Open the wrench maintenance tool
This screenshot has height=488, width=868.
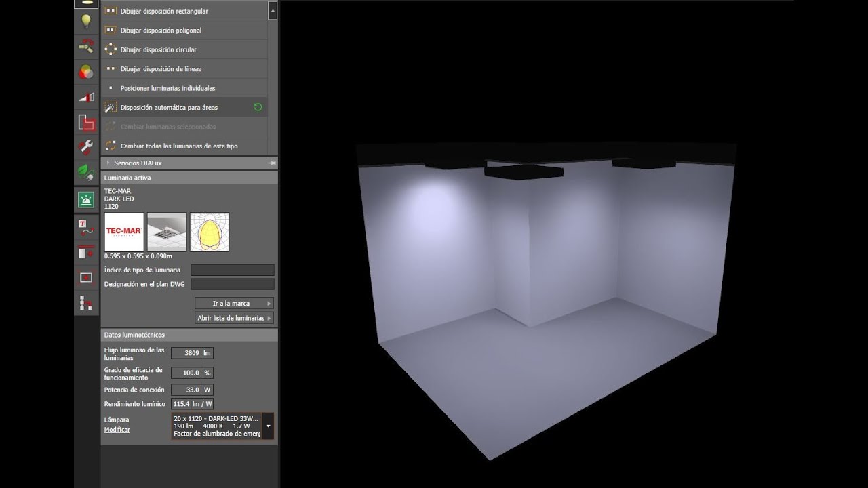tap(86, 148)
